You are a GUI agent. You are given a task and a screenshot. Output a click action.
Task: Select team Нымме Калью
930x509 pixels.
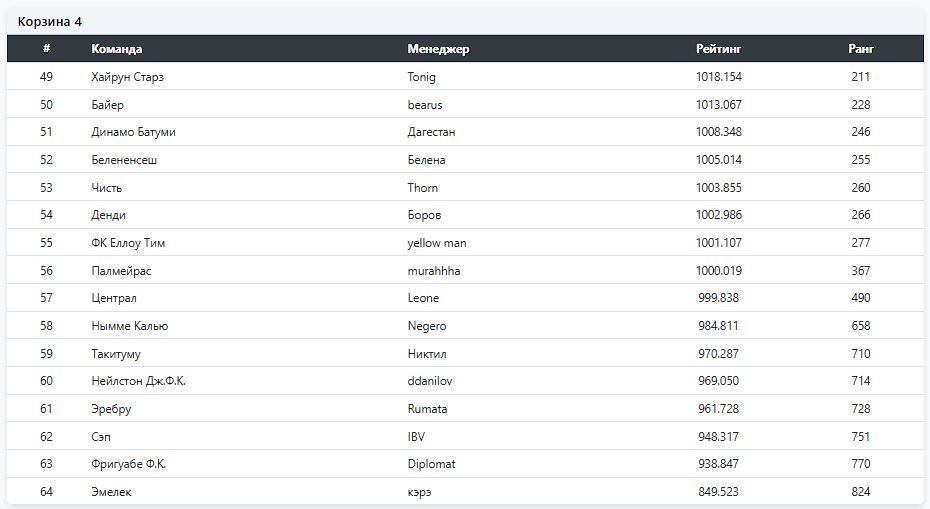(x=130, y=326)
